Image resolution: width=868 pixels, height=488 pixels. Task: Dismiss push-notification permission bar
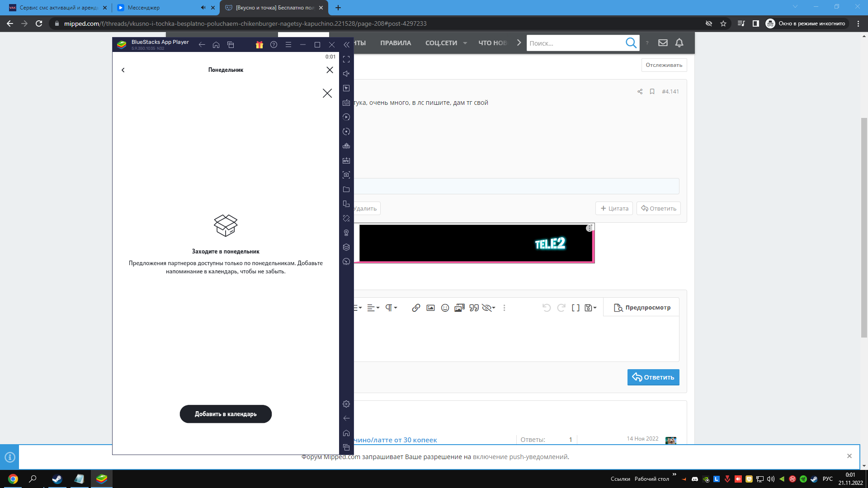tap(849, 456)
